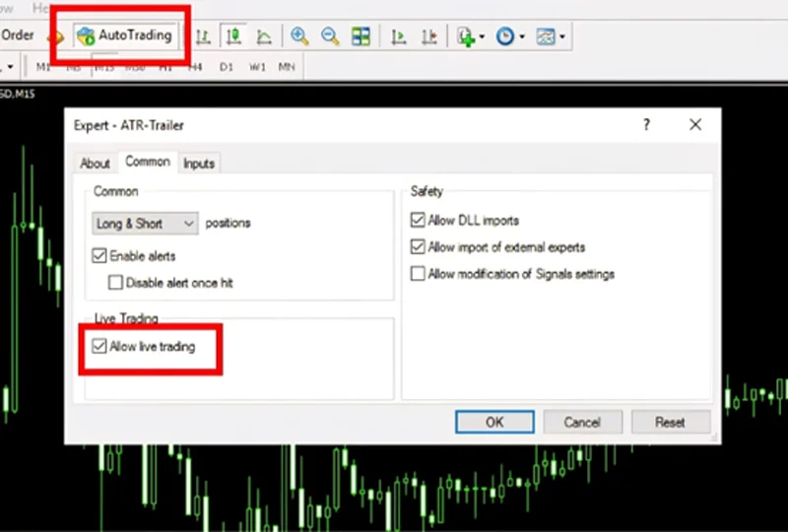
Task: Open the Indicators list icon
Action: click(466, 36)
